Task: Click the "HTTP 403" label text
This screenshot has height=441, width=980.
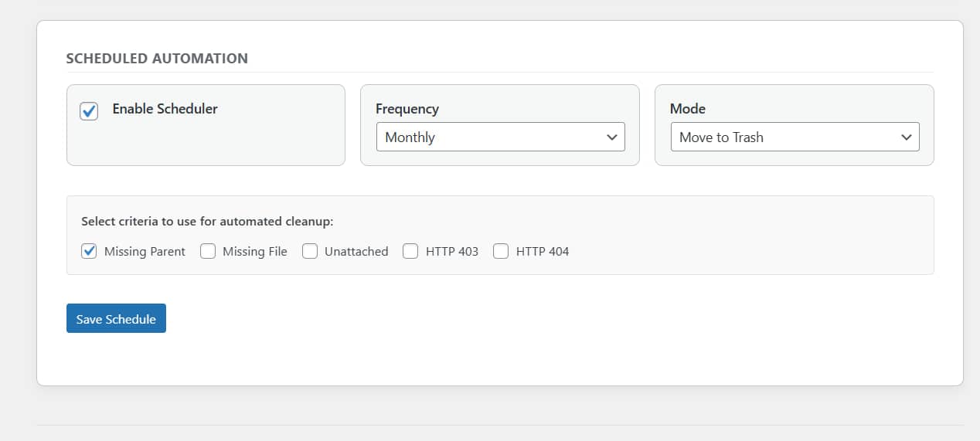Action: click(451, 252)
